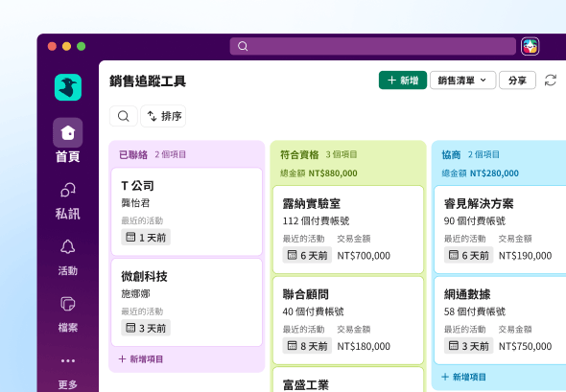Click 1 天前 date chip on T 公司
Screen dimensions: 566x392
click(x=146, y=238)
